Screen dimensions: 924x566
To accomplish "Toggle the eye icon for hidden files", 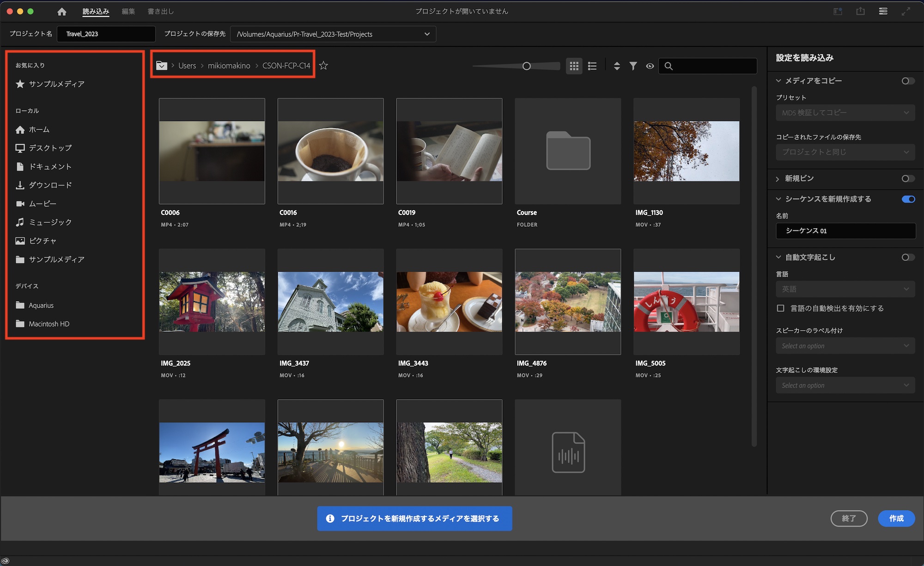I will (x=650, y=66).
